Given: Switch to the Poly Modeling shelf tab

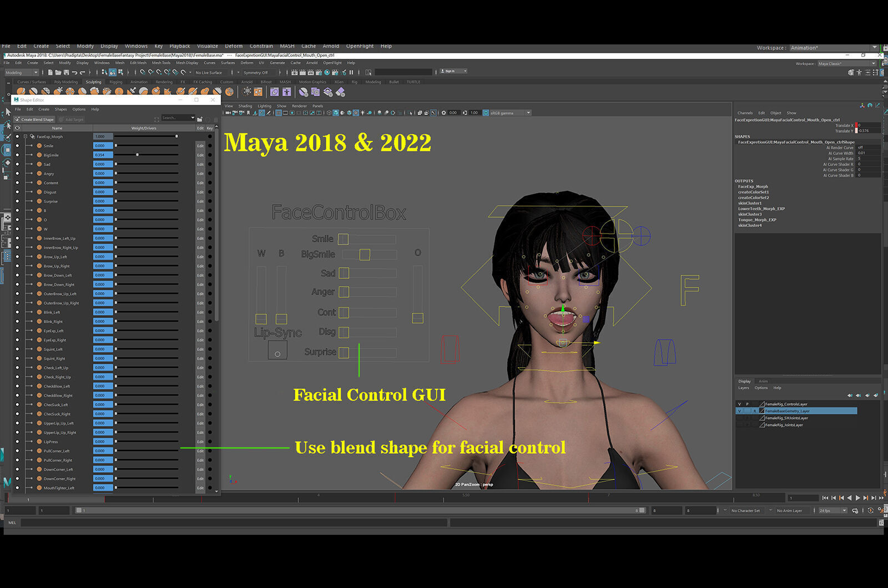Looking at the screenshot, I should click(x=66, y=82).
